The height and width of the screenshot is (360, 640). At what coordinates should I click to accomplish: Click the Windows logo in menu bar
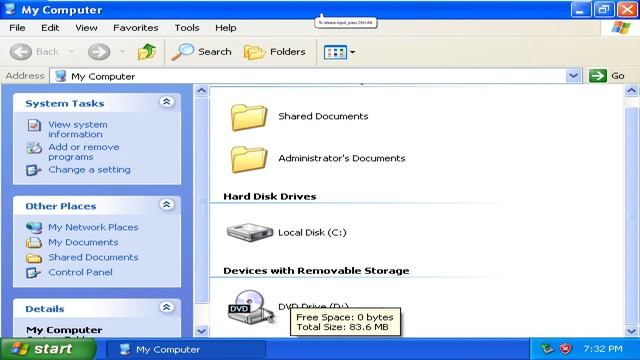621,28
